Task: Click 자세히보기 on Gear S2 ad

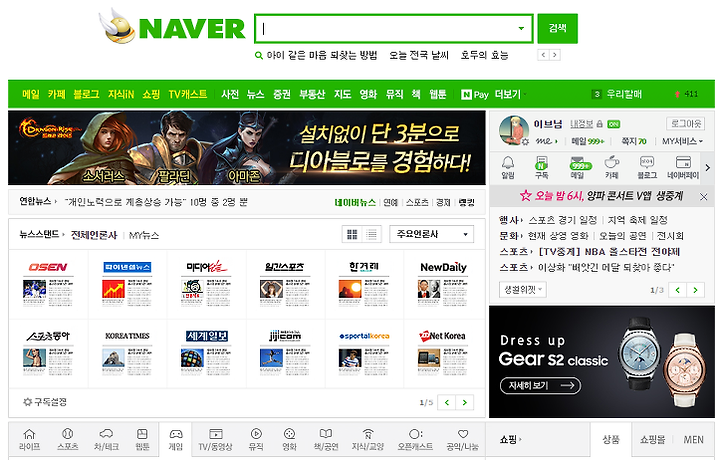Action: (540, 386)
